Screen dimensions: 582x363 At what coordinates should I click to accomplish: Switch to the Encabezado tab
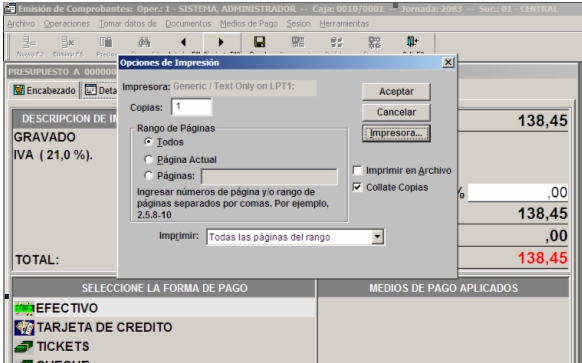pyautogui.click(x=45, y=90)
